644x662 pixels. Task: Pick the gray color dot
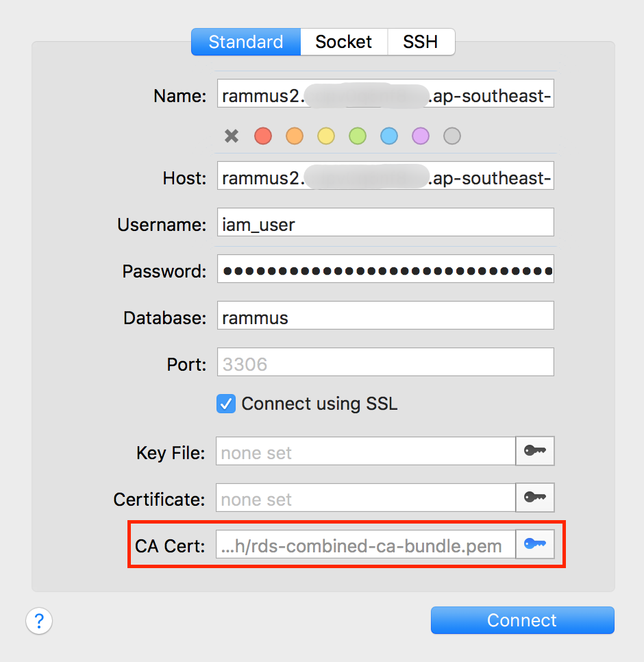(x=452, y=136)
